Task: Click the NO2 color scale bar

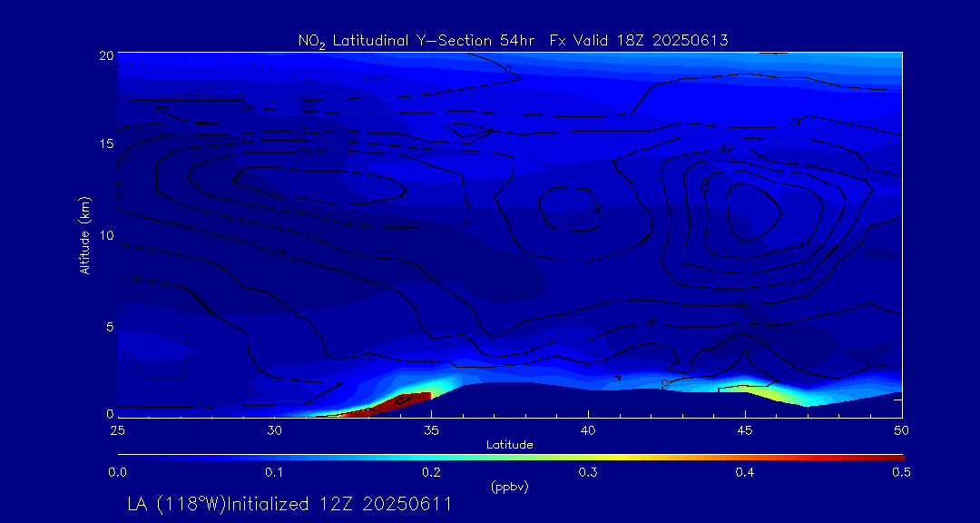Action: click(511, 458)
